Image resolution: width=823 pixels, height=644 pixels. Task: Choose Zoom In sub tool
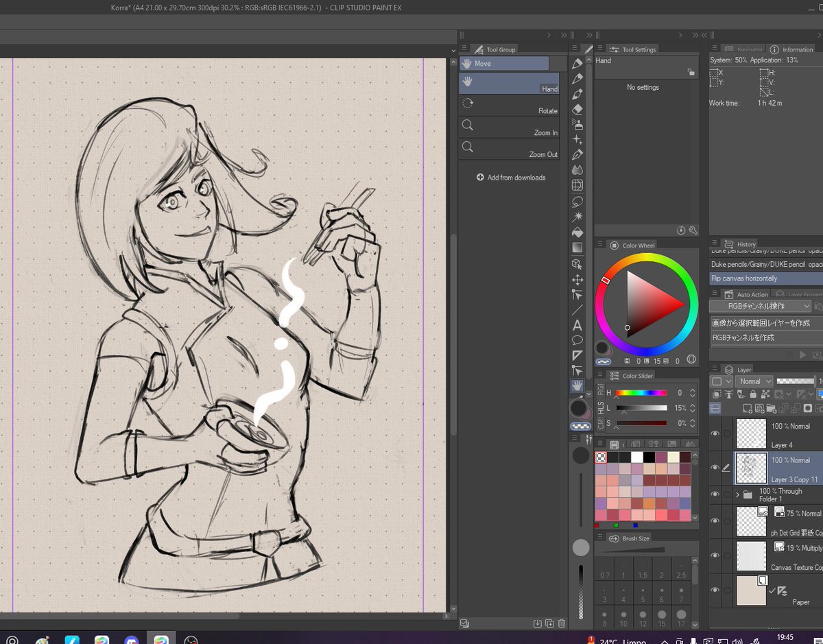coord(509,127)
